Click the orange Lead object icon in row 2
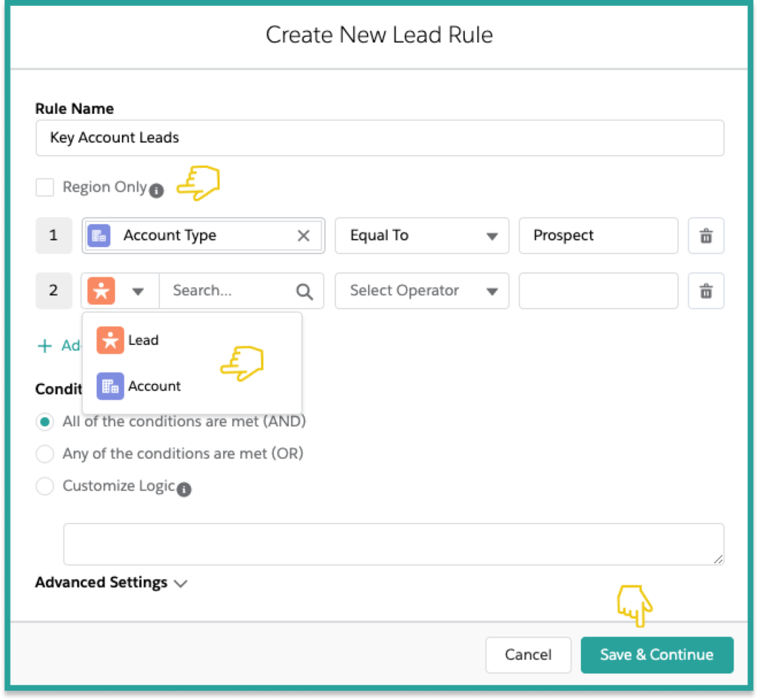Screen dimensions: 758x700 (101, 291)
